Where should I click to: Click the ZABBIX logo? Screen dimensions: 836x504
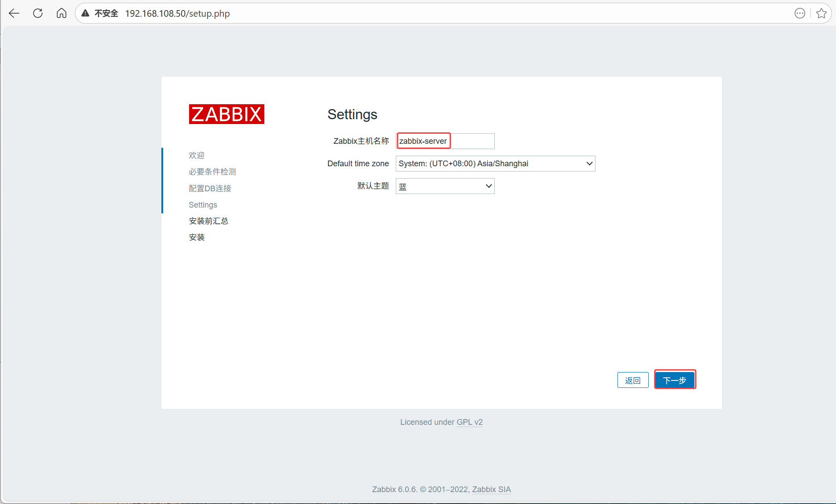tap(226, 114)
